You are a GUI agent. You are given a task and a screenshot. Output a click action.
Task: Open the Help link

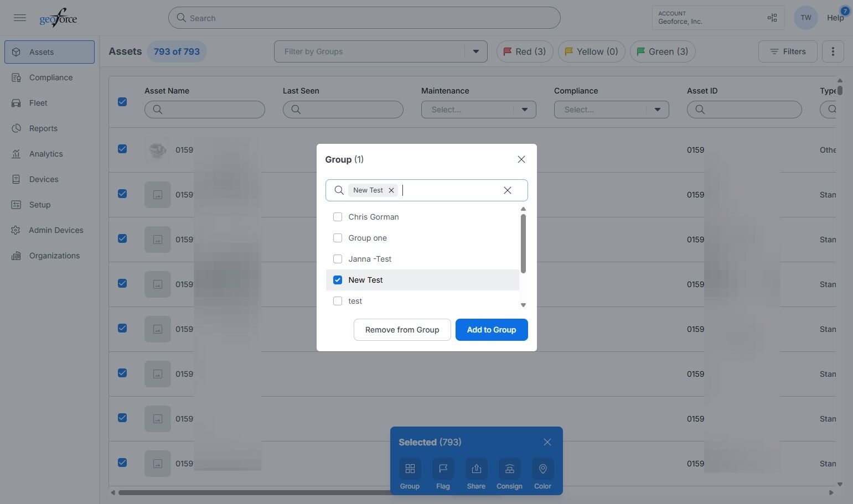835,18
